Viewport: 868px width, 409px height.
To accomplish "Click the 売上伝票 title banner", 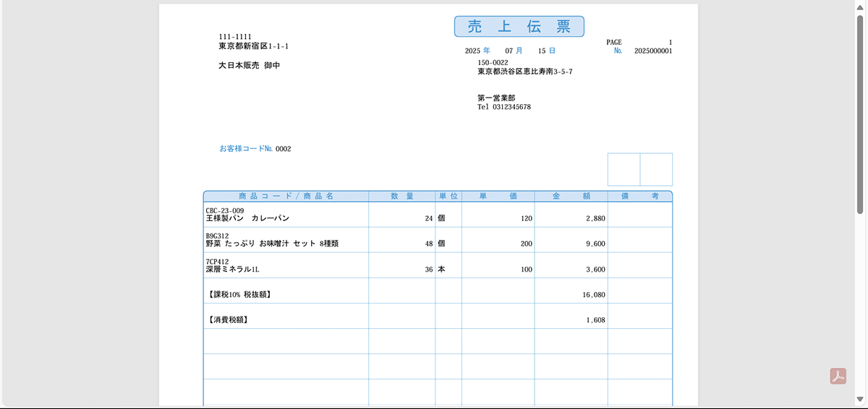I will click(519, 27).
